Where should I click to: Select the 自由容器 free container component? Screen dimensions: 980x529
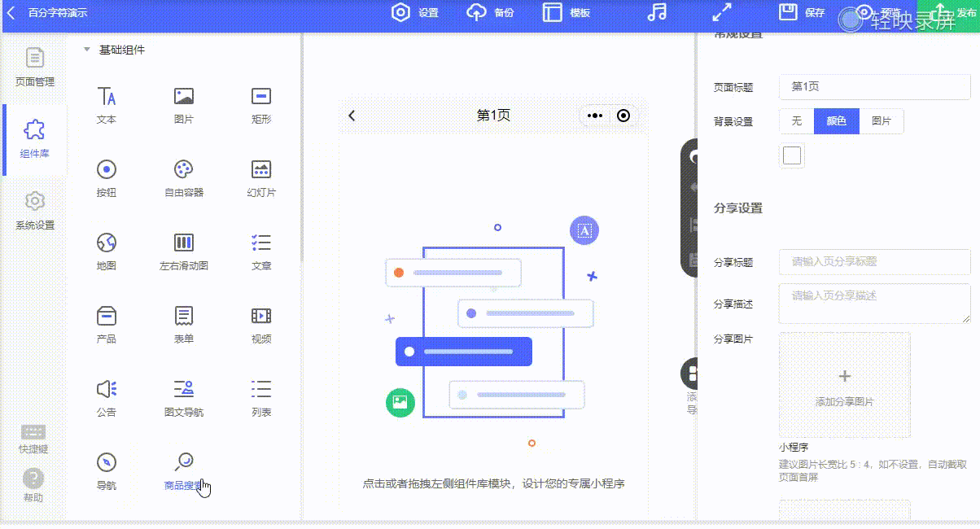184,178
